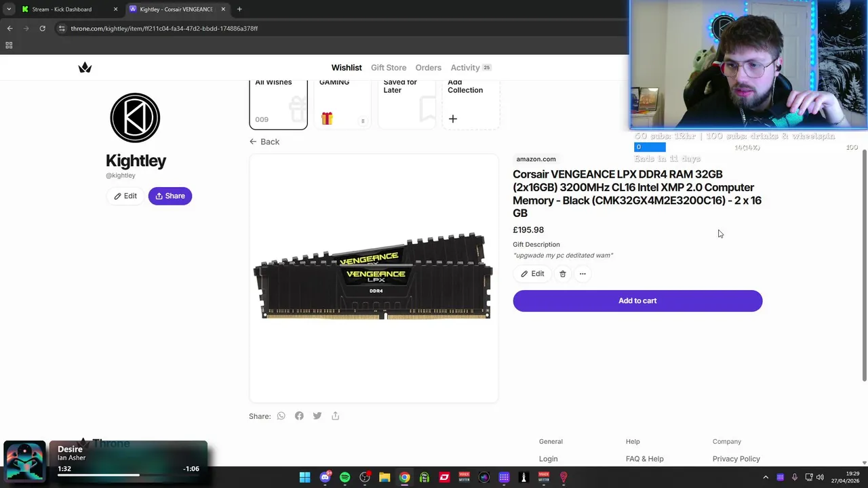
Task: Click the Corsair RAM product image
Action: point(373,277)
